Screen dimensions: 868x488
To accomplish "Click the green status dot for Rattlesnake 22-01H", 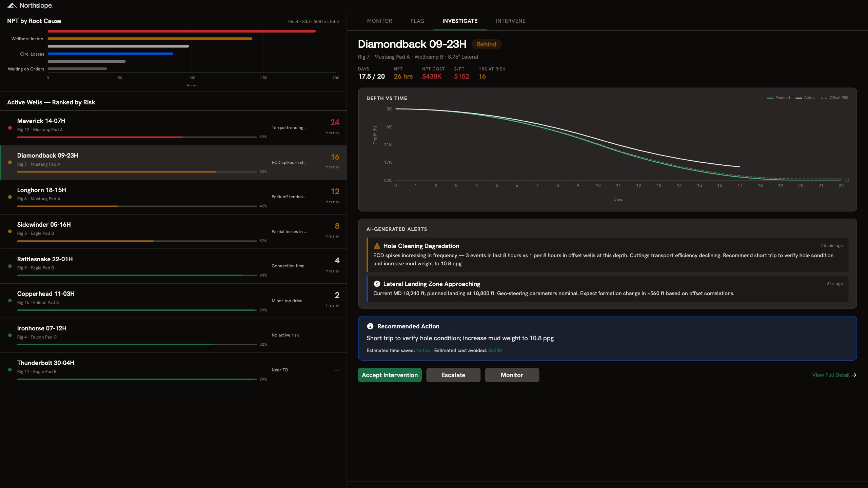I will pyautogui.click(x=10, y=266).
